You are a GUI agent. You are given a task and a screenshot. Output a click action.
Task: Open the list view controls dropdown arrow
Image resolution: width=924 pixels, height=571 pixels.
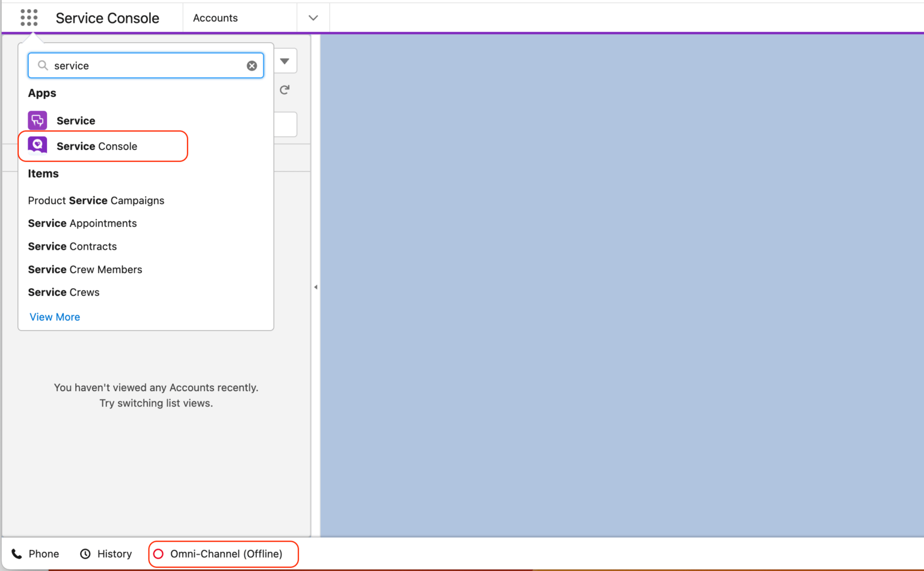click(285, 60)
